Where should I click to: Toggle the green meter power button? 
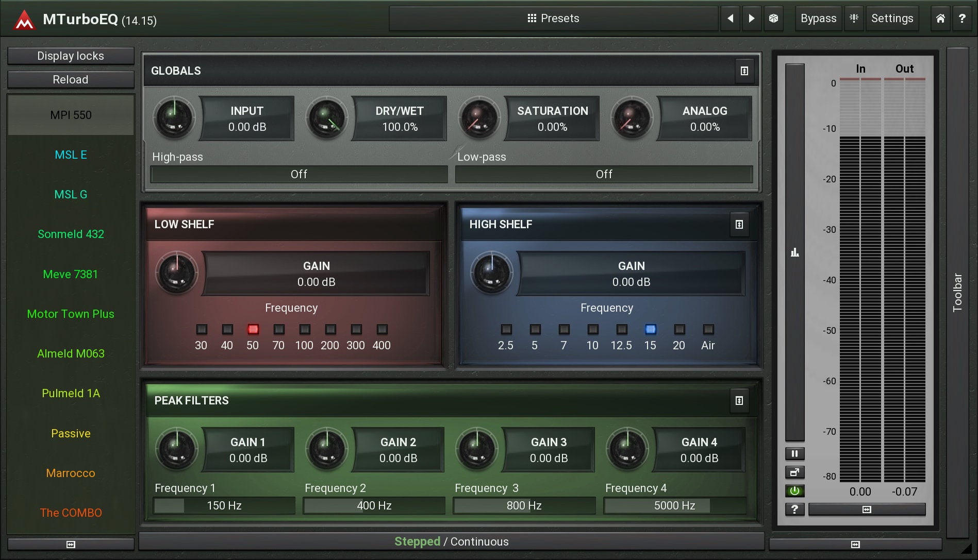[794, 491]
